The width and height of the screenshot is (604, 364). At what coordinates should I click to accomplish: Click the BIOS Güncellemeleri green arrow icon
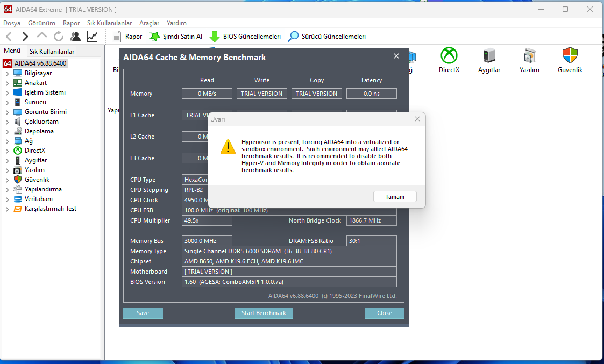[x=215, y=37]
